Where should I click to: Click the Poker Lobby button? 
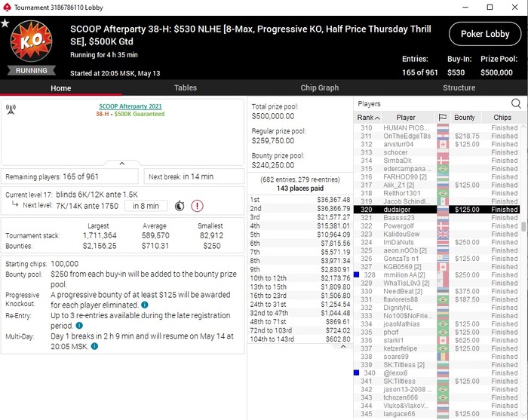[x=485, y=34]
